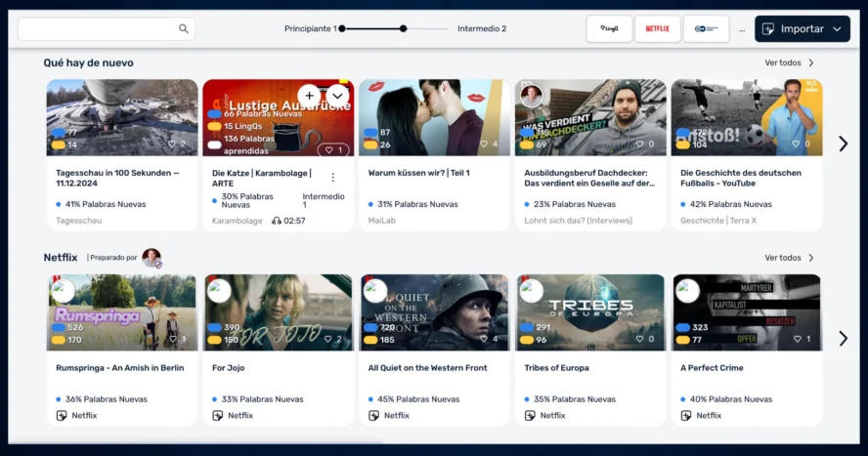Click the search magnifier icon
Viewport: 868px width, 456px height.
point(183,28)
